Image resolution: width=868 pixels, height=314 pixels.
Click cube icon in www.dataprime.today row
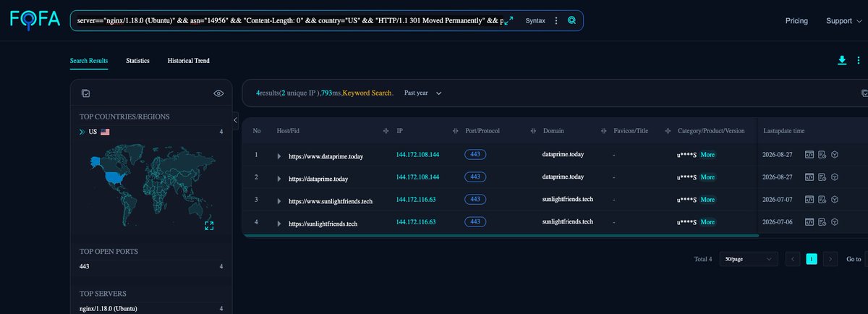[834, 155]
